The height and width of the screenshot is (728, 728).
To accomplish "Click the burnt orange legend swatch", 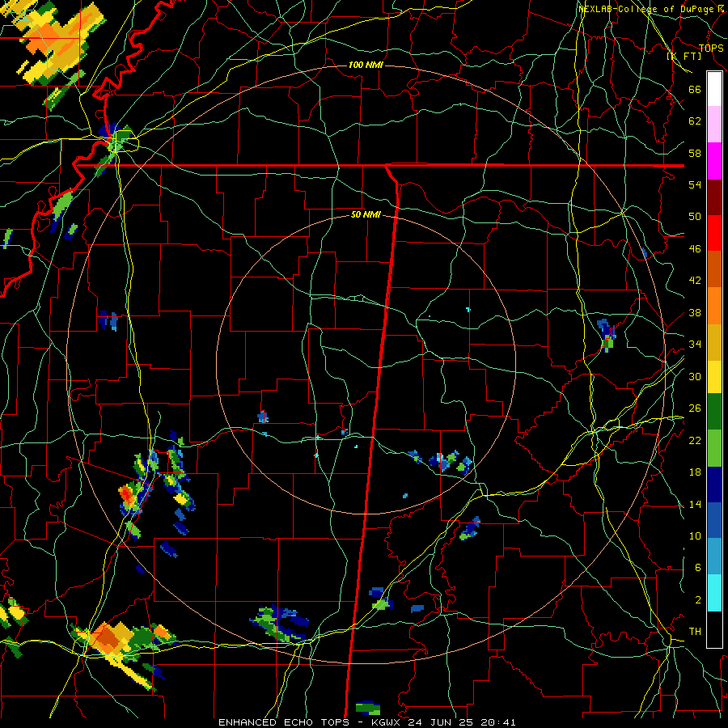I will click(714, 269).
